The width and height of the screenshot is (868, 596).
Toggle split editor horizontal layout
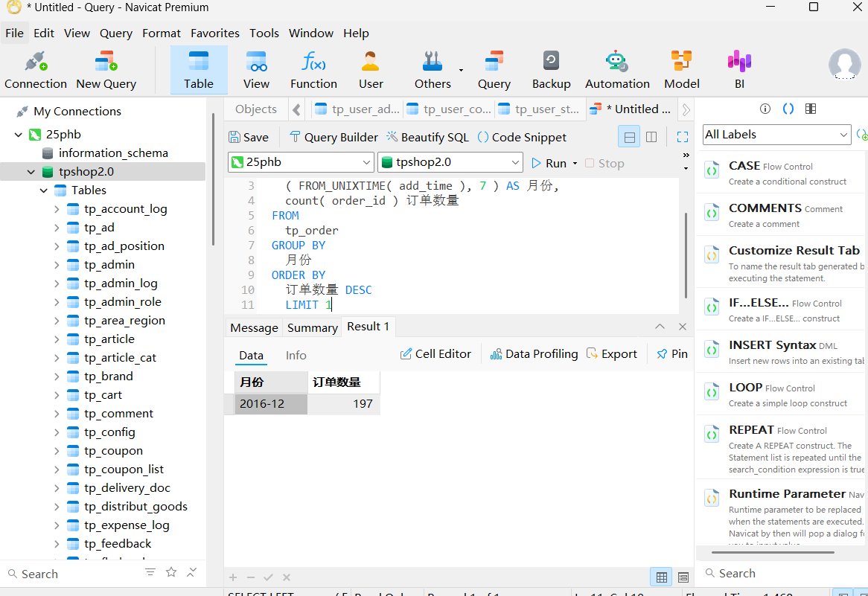click(629, 137)
